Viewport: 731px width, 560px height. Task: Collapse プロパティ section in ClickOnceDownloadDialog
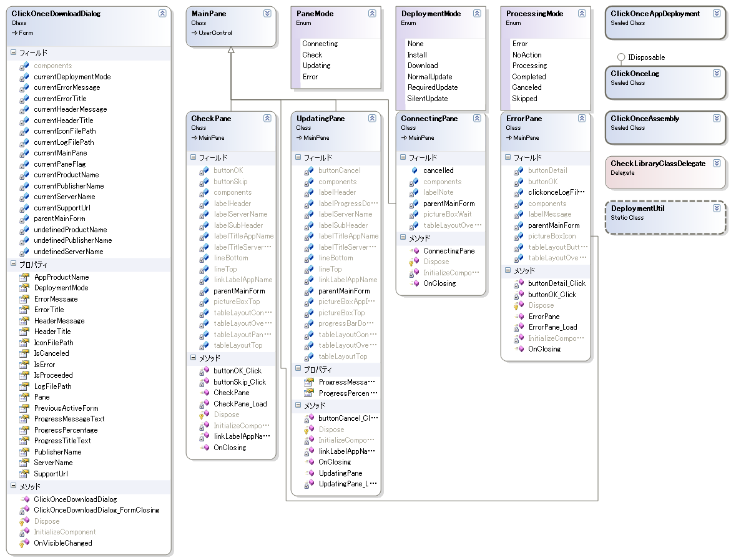tap(14, 264)
